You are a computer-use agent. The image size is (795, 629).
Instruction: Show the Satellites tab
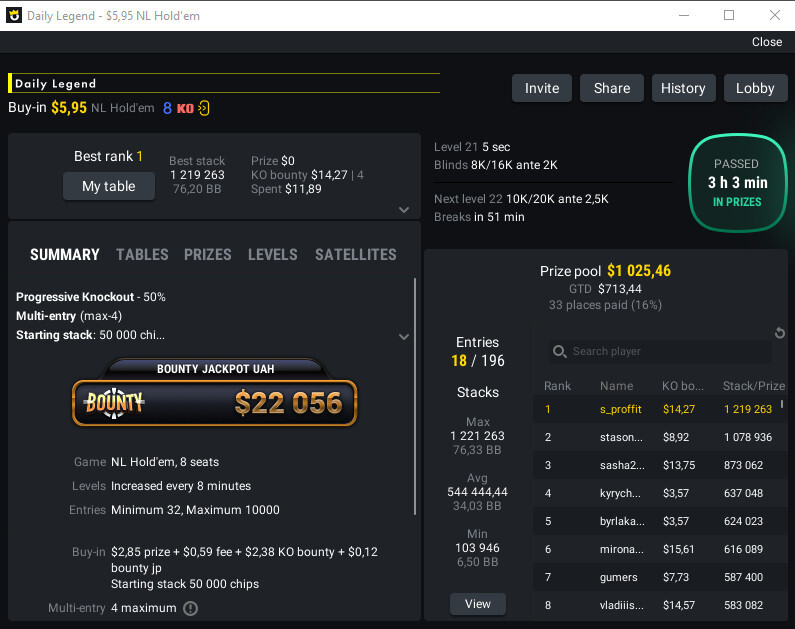pyautogui.click(x=355, y=255)
